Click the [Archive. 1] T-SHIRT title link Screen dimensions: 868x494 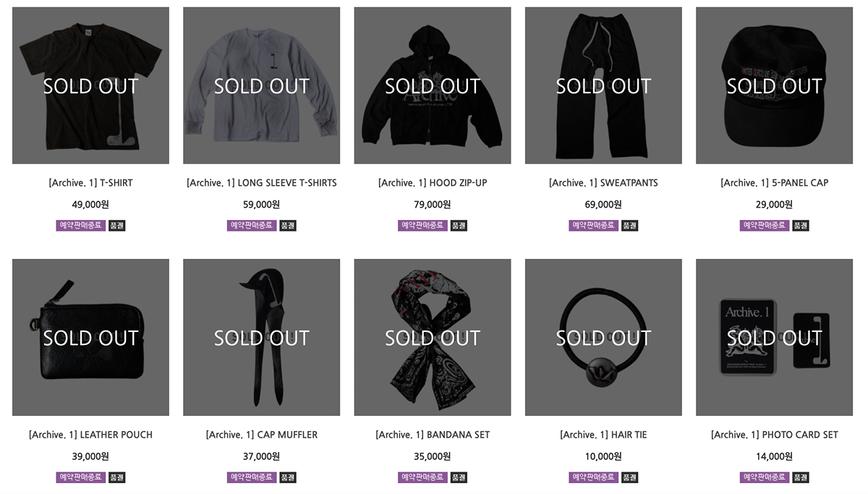[90, 183]
